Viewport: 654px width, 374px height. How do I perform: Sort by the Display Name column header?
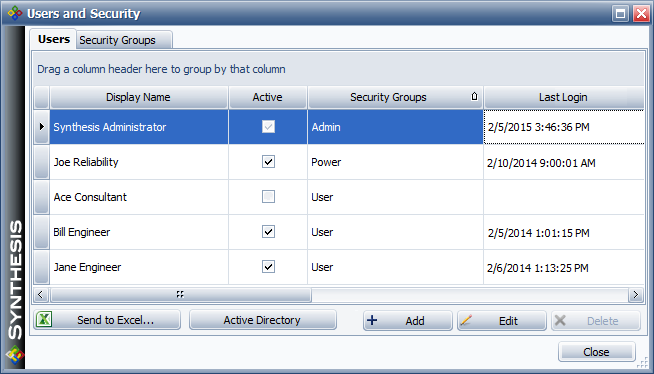coord(138,97)
